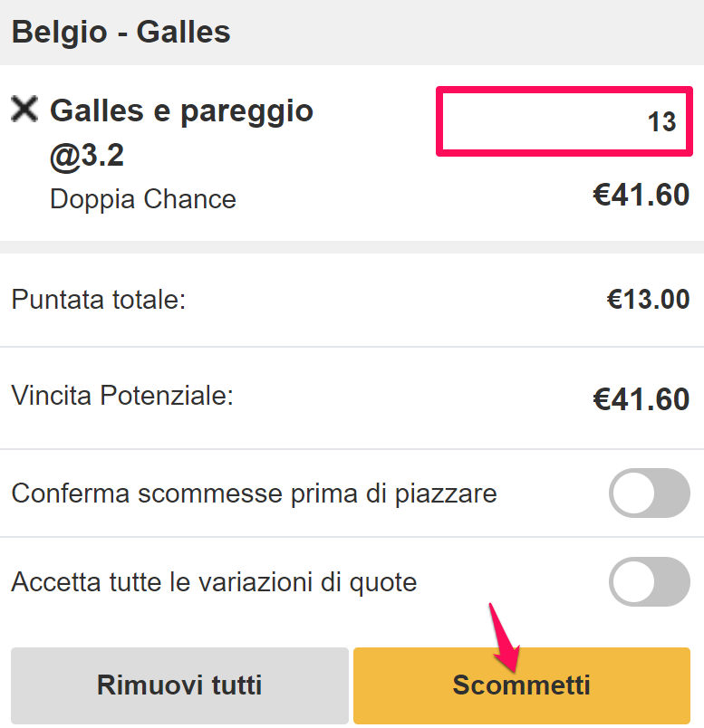
Task: Click the €13.00 total stake amount
Action: pos(648,299)
